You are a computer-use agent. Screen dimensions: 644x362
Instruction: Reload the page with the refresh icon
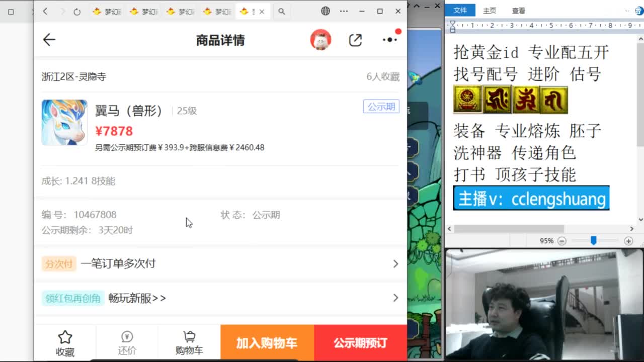[77, 12]
